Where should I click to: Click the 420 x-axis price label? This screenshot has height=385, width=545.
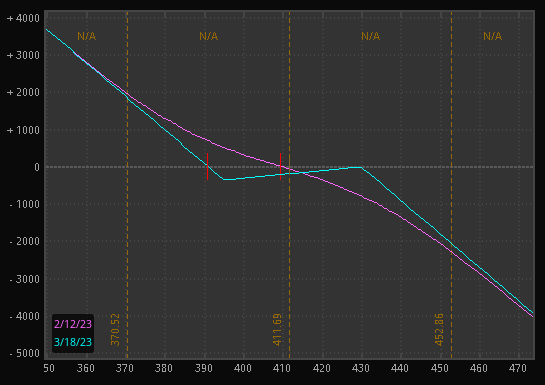click(322, 368)
